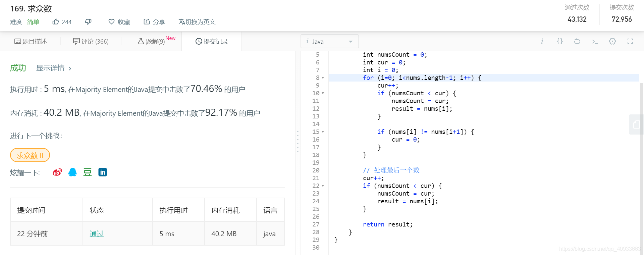Click the reset code to default icon
Screen dimensions: 644x255
(577, 41)
